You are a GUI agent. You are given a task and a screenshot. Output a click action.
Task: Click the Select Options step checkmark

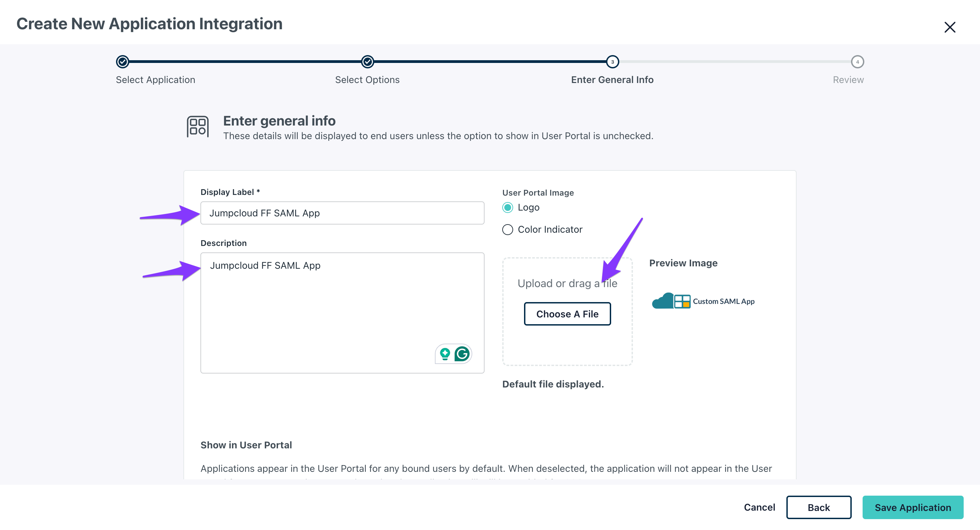pyautogui.click(x=367, y=62)
